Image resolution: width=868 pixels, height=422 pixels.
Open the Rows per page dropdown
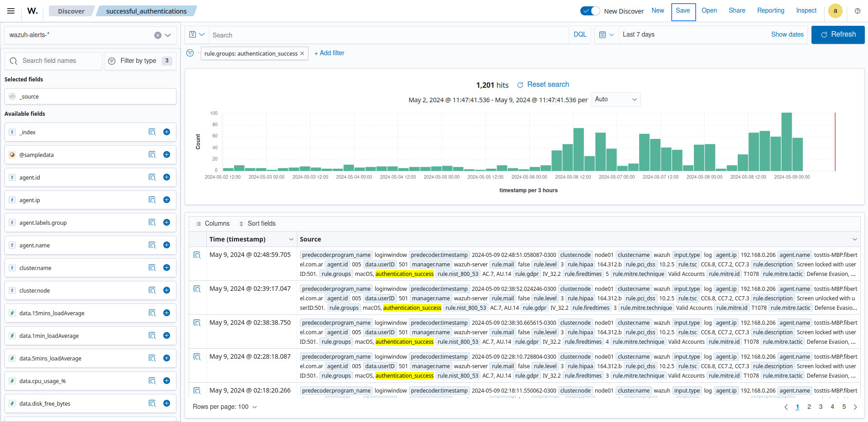click(x=225, y=407)
